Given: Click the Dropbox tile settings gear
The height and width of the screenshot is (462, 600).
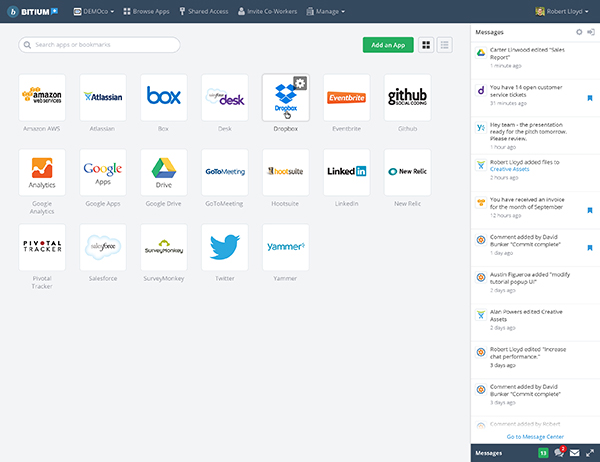Looking at the screenshot, I should point(300,83).
